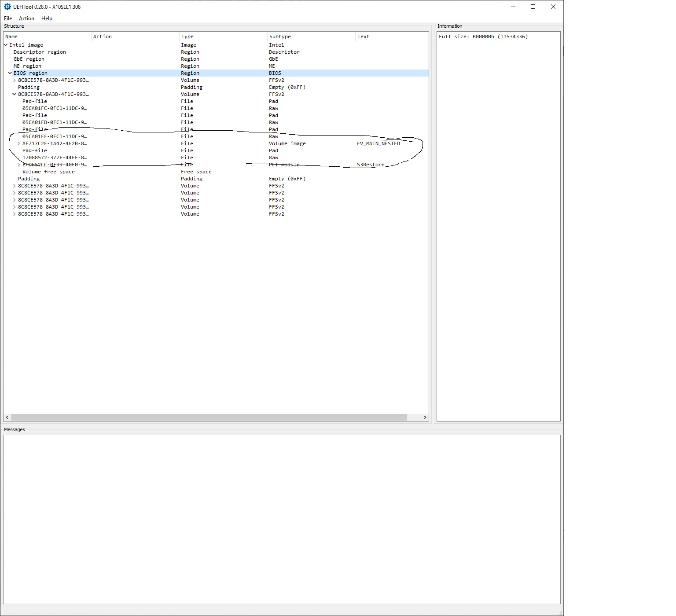This screenshot has height=616, width=676.
Task: Click the Descriptor subtype cell
Action: point(284,52)
